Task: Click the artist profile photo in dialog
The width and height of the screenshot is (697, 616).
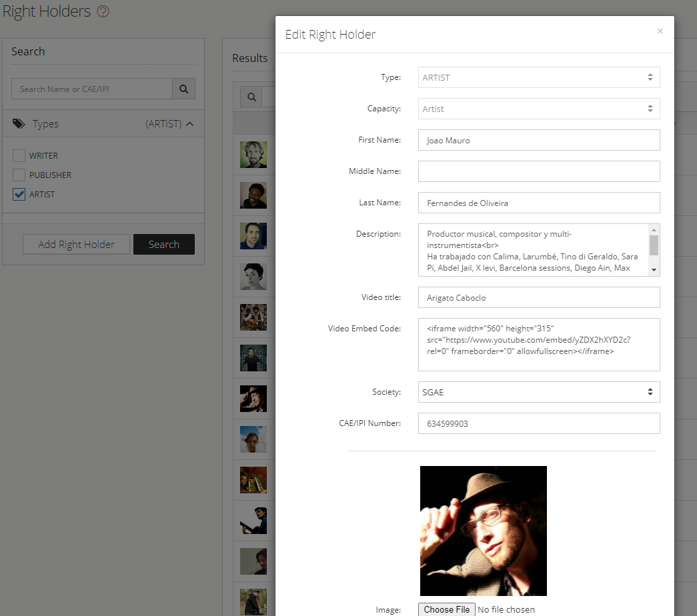Action: pos(483,530)
